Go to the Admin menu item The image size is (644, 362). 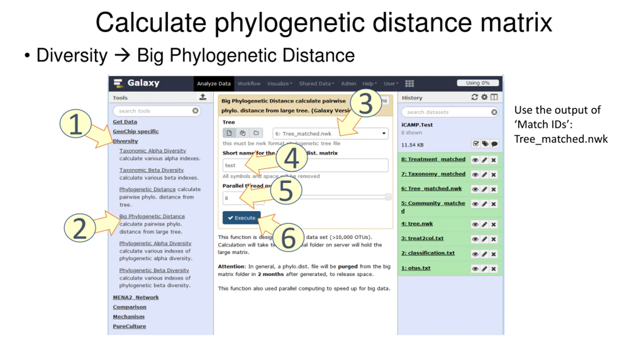[x=348, y=84]
